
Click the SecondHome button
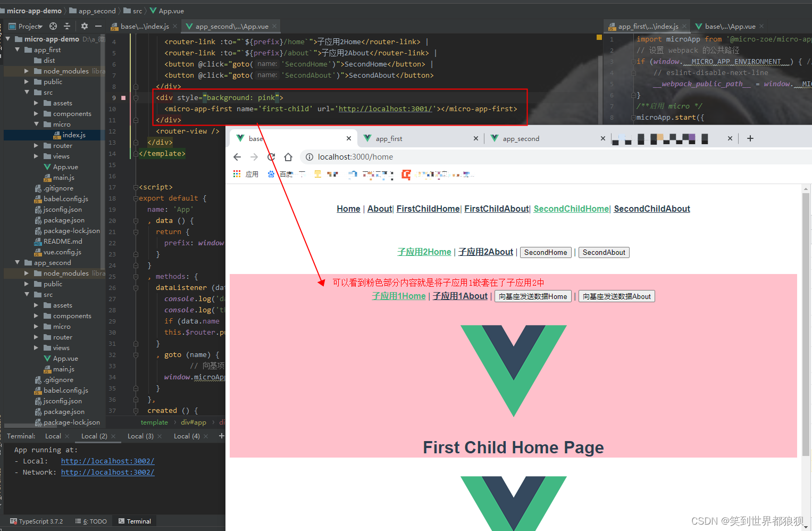(546, 252)
